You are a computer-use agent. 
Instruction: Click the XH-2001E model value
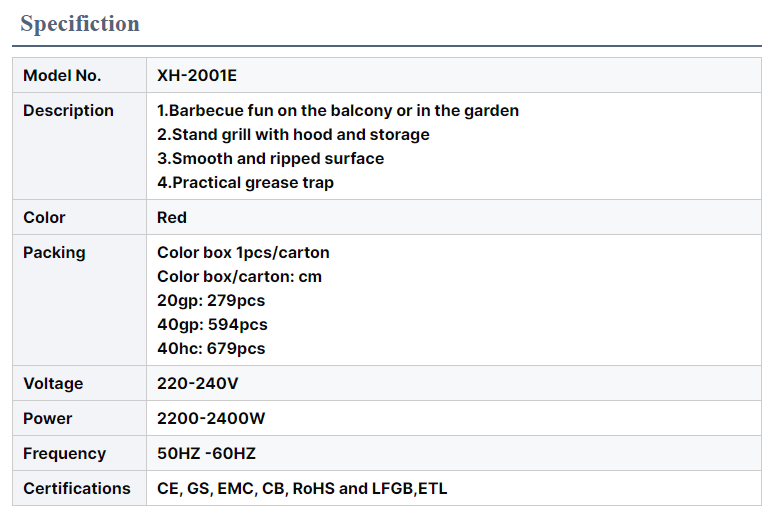197,75
